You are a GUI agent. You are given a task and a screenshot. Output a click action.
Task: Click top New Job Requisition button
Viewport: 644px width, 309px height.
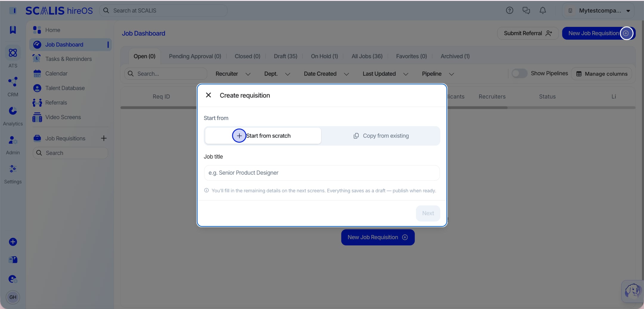click(x=598, y=33)
